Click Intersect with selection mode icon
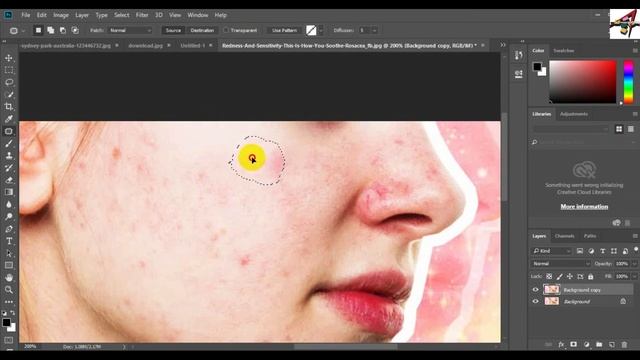 coord(75,30)
